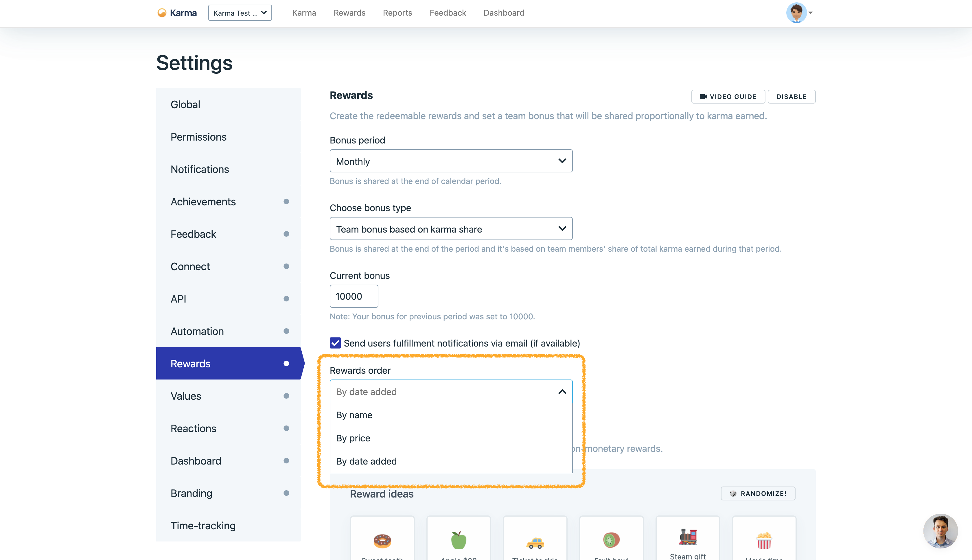
Task: Uncheck fulfillment notifications via email checkbox
Action: click(x=335, y=343)
